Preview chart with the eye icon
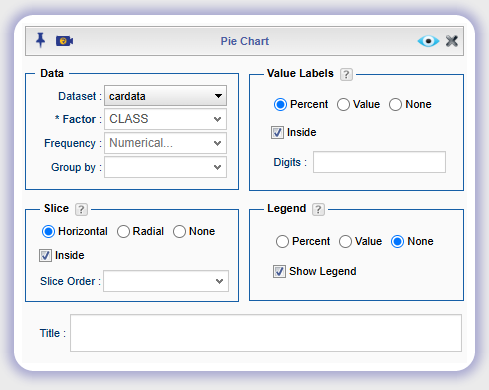Image resolution: width=489 pixels, height=390 pixels. (428, 41)
